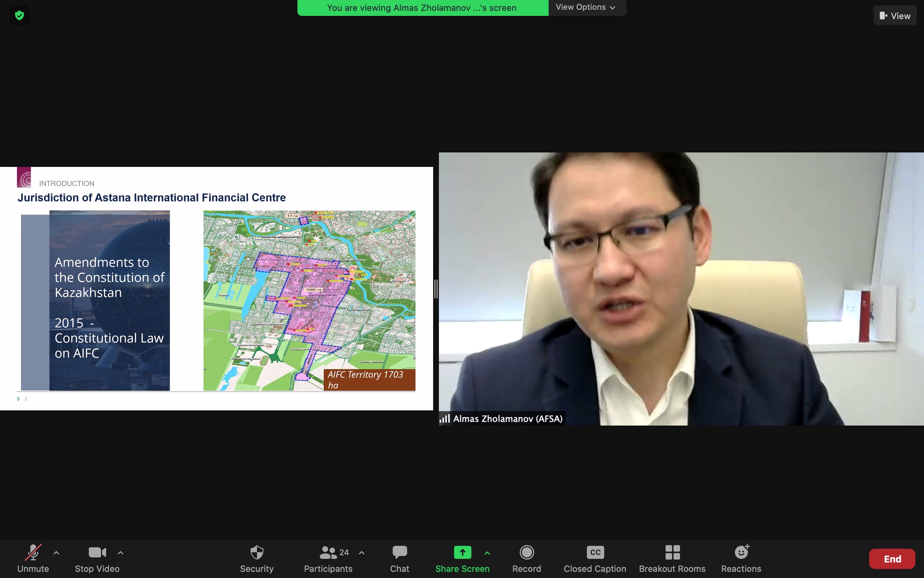Start recording with Record button
The width and height of the screenshot is (924, 578).
[527, 558]
